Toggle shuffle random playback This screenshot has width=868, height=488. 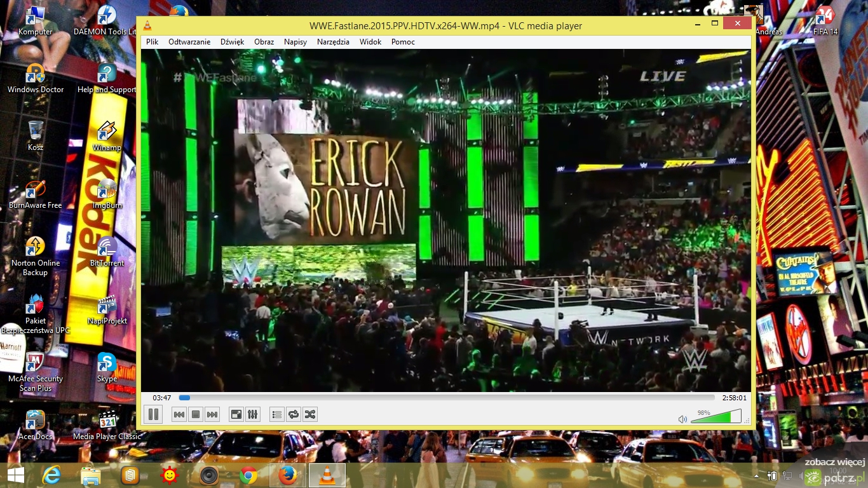click(x=309, y=414)
